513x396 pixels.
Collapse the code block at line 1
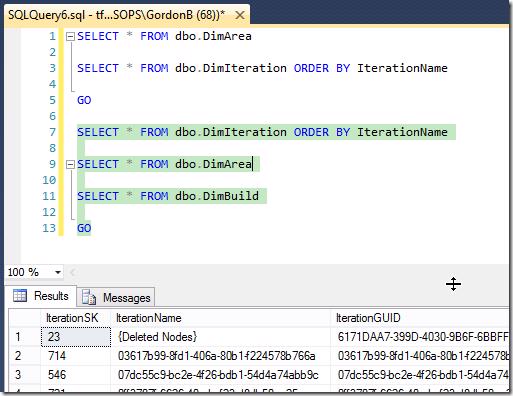click(x=70, y=36)
